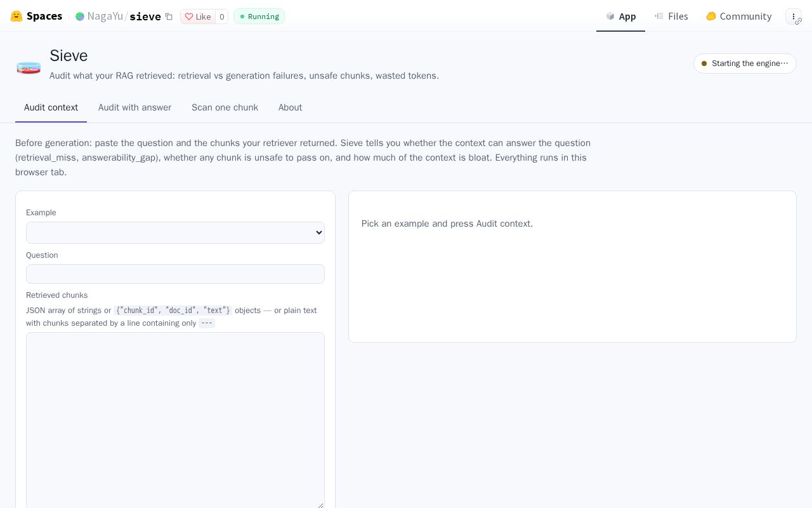This screenshot has height=508, width=812.
Task: Click the 'Pick an example' placeholder text
Action: click(x=447, y=224)
